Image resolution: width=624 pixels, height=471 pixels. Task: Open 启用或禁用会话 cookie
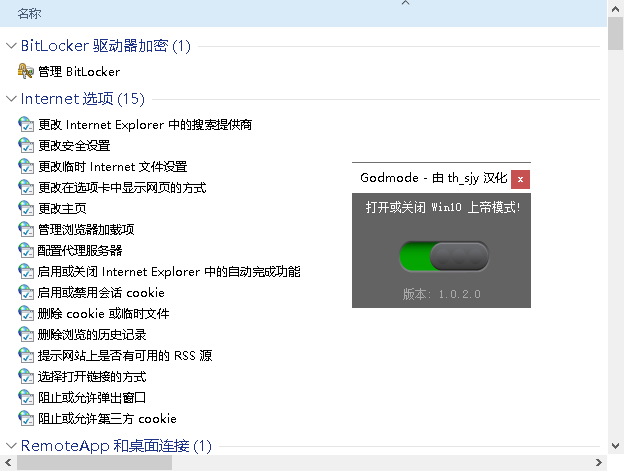pyautogui.click(x=101, y=293)
